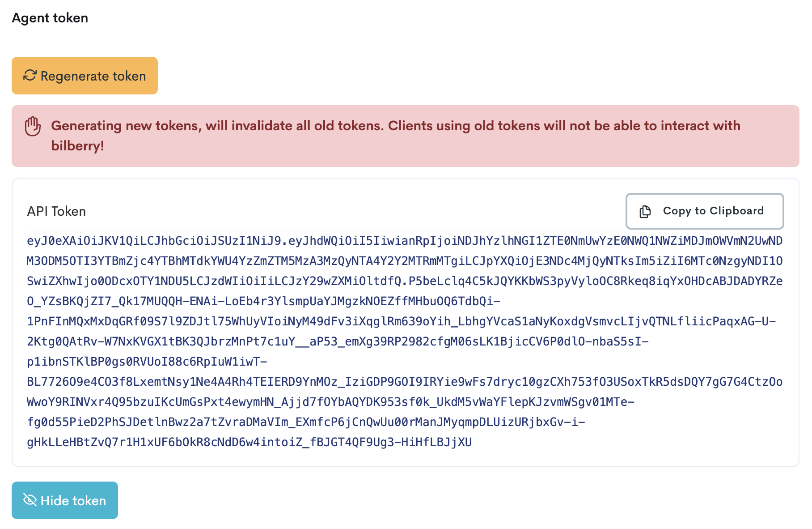Click the token line starting with WwoY9RINVxr4

(x=330, y=402)
